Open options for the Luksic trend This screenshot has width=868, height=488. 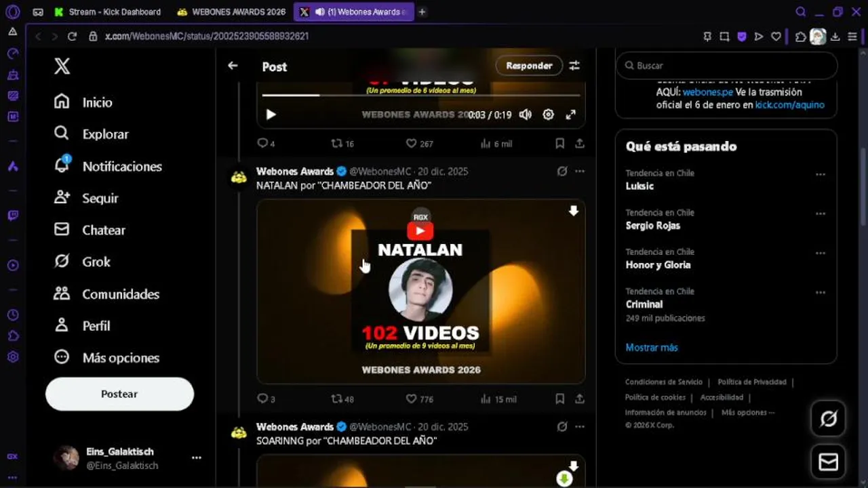[x=821, y=174]
